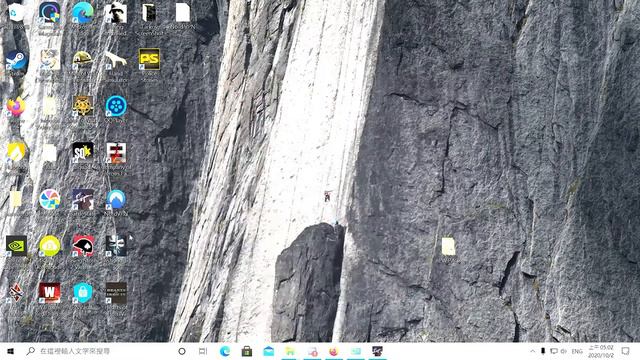Open the SQ squad game shortcut

click(83, 153)
